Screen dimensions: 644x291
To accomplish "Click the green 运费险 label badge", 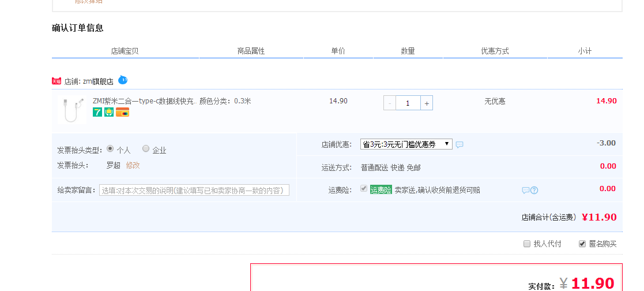I will coord(381,190).
